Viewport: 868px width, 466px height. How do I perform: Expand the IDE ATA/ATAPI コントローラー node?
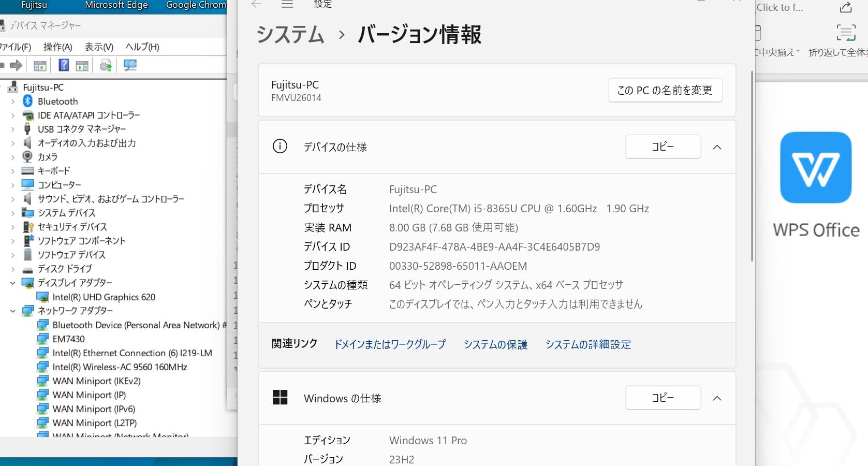13,115
